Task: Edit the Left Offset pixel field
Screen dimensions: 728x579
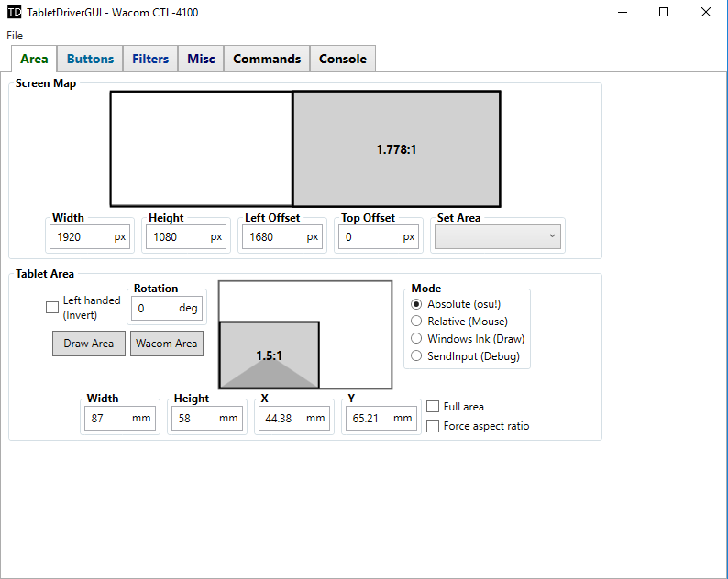Action: click(282, 237)
